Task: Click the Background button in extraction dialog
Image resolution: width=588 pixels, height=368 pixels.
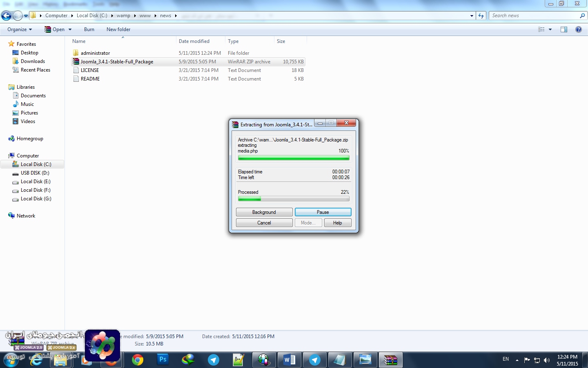Action: tap(264, 212)
